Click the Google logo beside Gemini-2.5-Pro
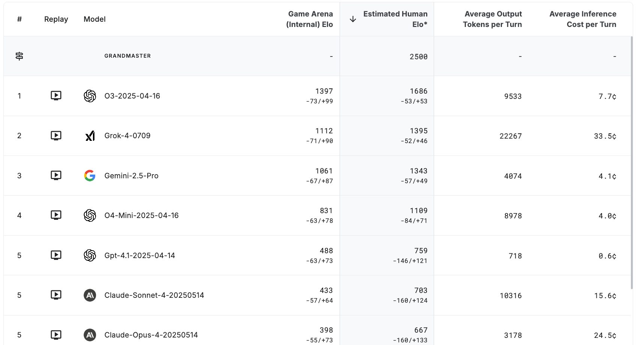Image resolution: width=644 pixels, height=345 pixels. tap(90, 175)
